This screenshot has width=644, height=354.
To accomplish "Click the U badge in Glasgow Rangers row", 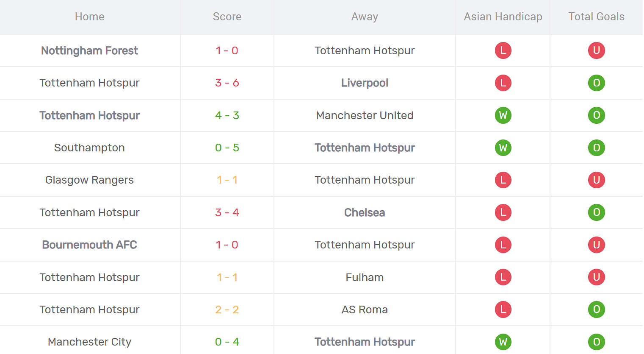I will (596, 180).
